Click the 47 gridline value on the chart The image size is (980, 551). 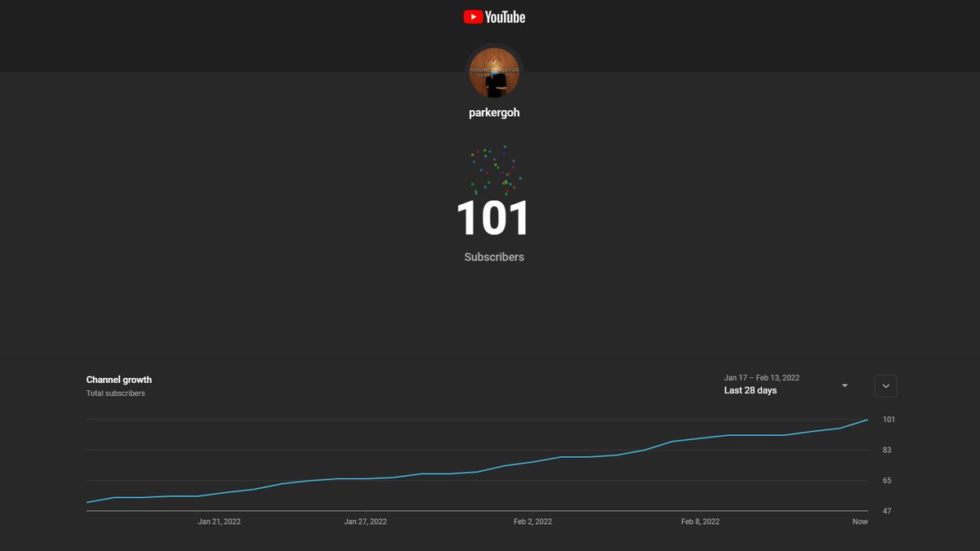tap(886, 510)
